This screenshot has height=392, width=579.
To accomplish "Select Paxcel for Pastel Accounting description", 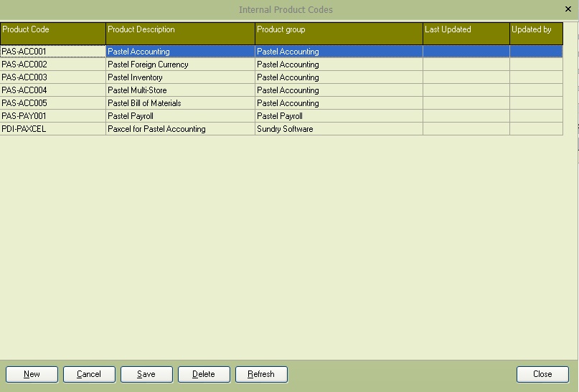I will point(180,129).
